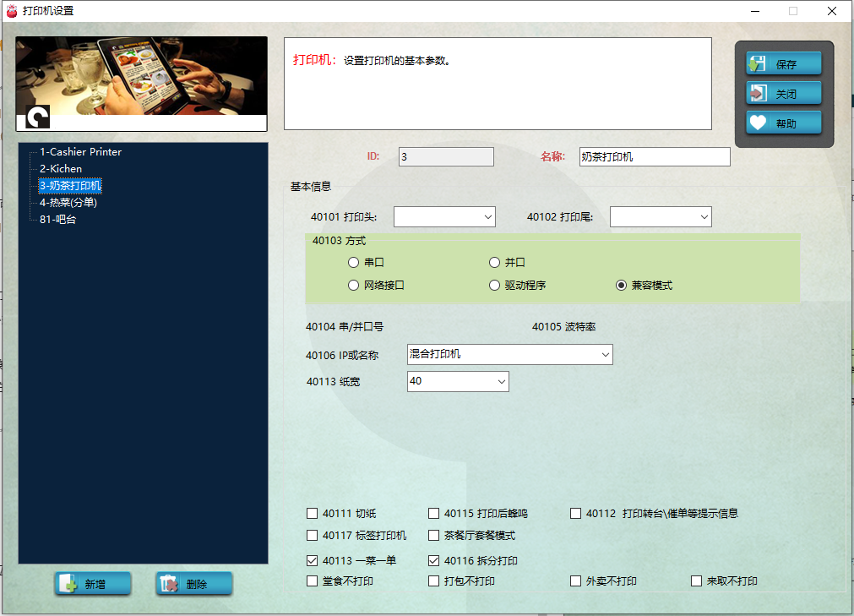Select 81-吧台 in the printer tree
This screenshot has height=616, width=854.
coord(57,220)
